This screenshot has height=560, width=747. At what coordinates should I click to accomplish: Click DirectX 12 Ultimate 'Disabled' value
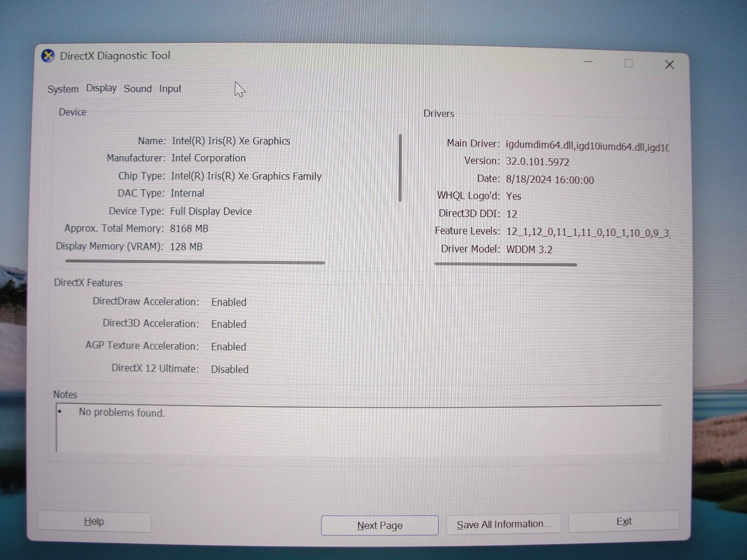pos(230,370)
